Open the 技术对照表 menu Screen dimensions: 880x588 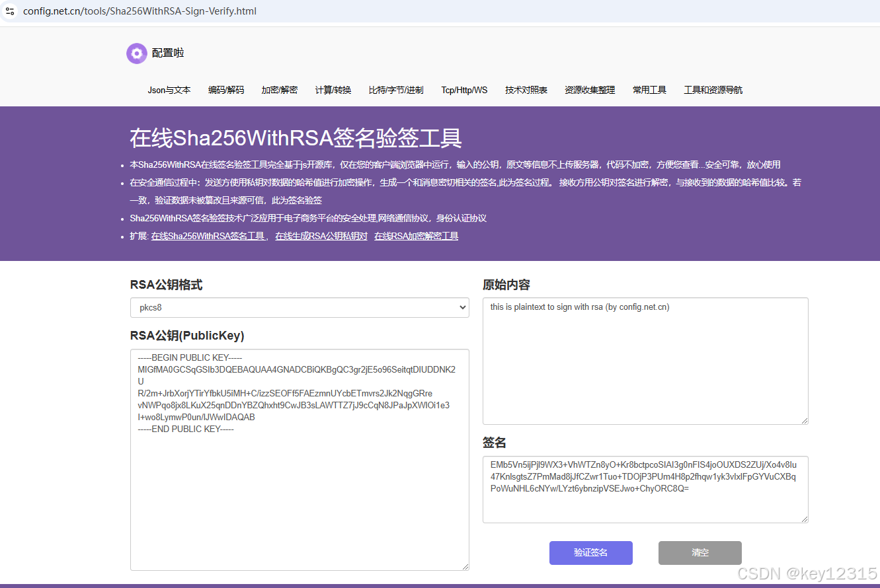click(x=526, y=90)
